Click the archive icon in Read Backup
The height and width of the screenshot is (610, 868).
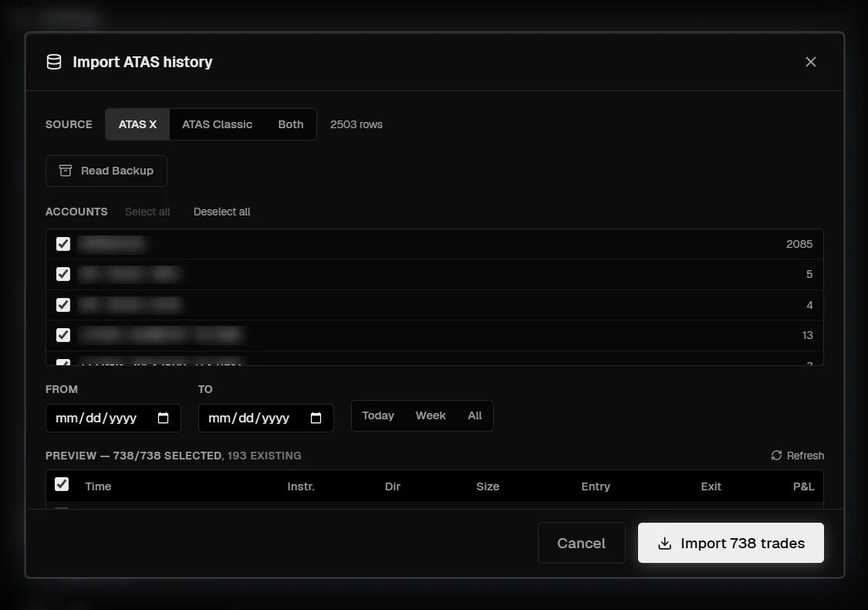tap(66, 171)
